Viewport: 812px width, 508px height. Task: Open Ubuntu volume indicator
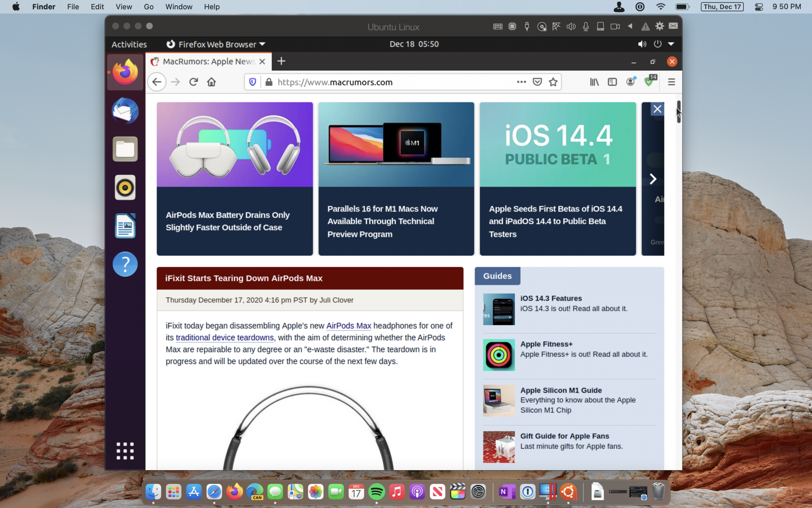point(642,44)
